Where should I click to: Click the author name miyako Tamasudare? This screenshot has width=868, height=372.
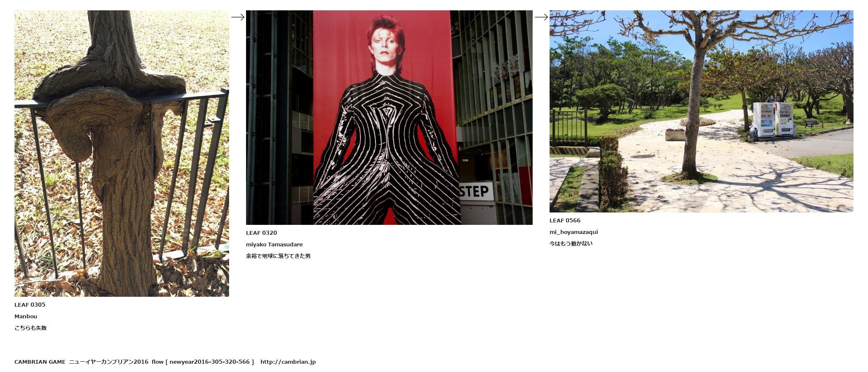pyautogui.click(x=274, y=244)
